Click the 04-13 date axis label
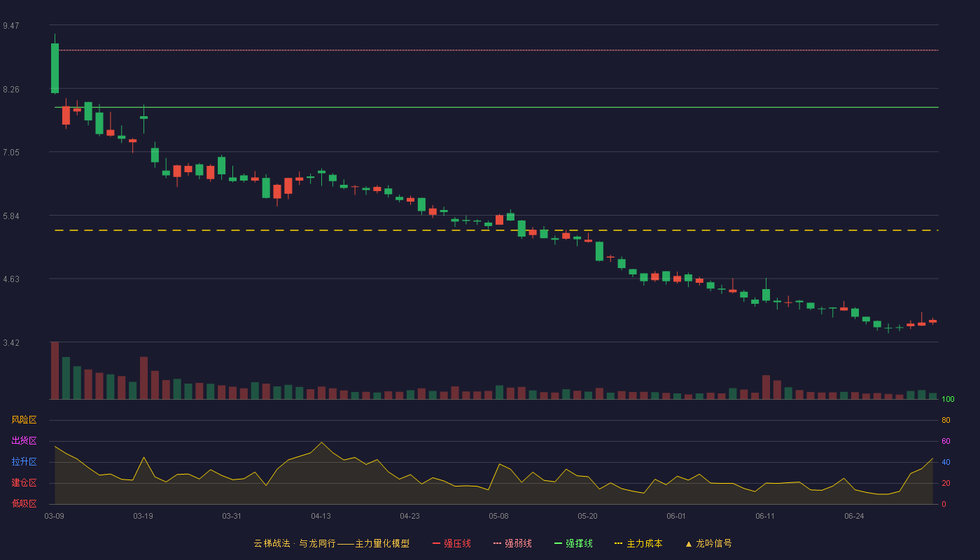The height and width of the screenshot is (560, 980). coord(321,516)
